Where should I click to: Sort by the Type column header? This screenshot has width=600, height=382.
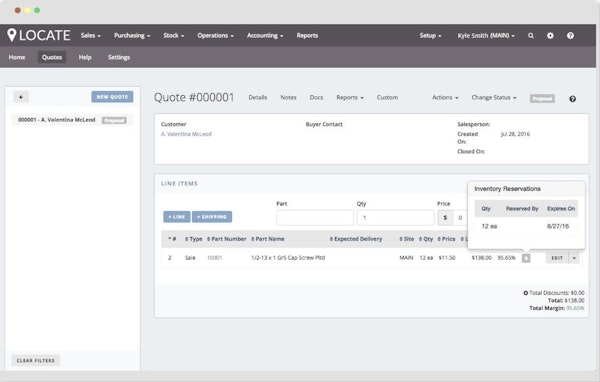(193, 239)
